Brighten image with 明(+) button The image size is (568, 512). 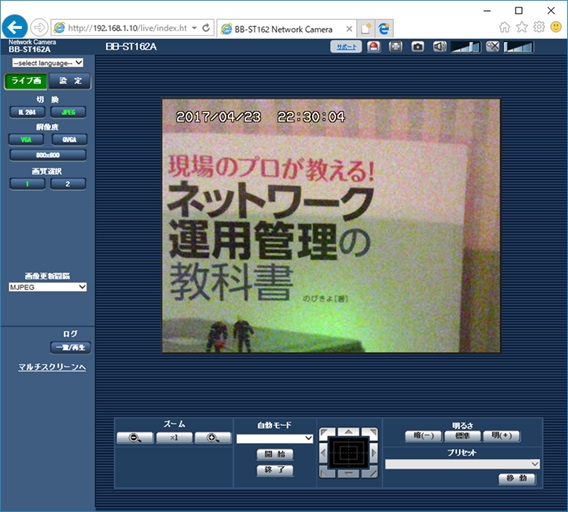tap(502, 436)
